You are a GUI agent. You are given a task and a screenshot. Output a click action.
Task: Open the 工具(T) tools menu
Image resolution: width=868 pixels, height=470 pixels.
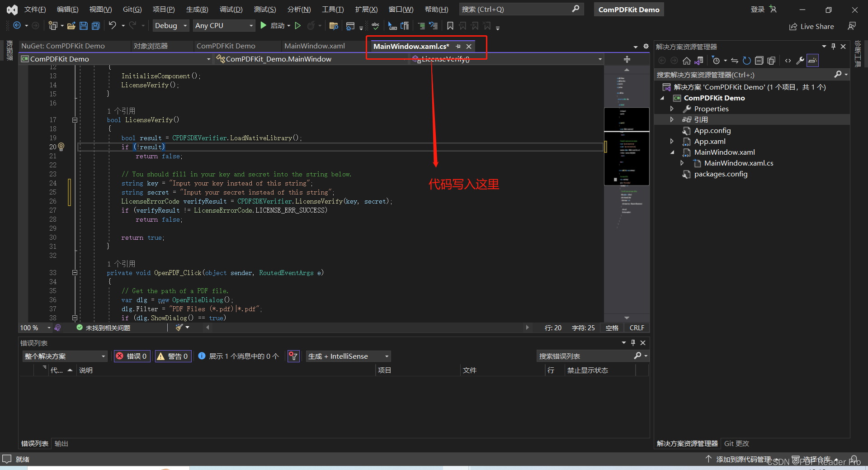click(332, 9)
